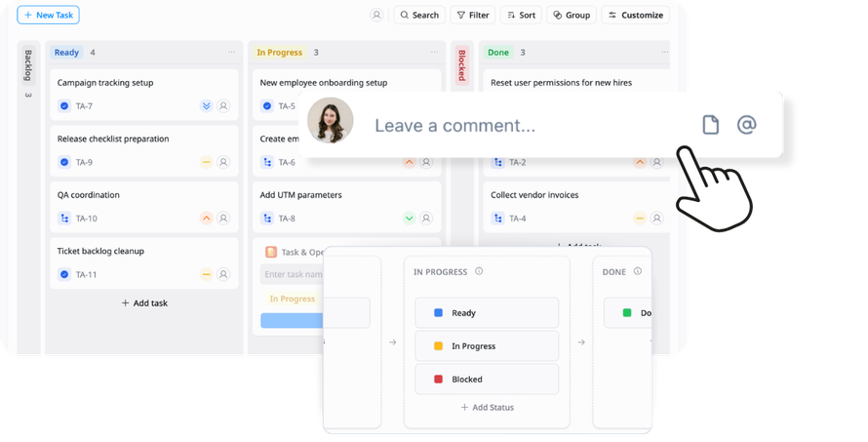Open the New employee onboarding setup card

point(346,82)
